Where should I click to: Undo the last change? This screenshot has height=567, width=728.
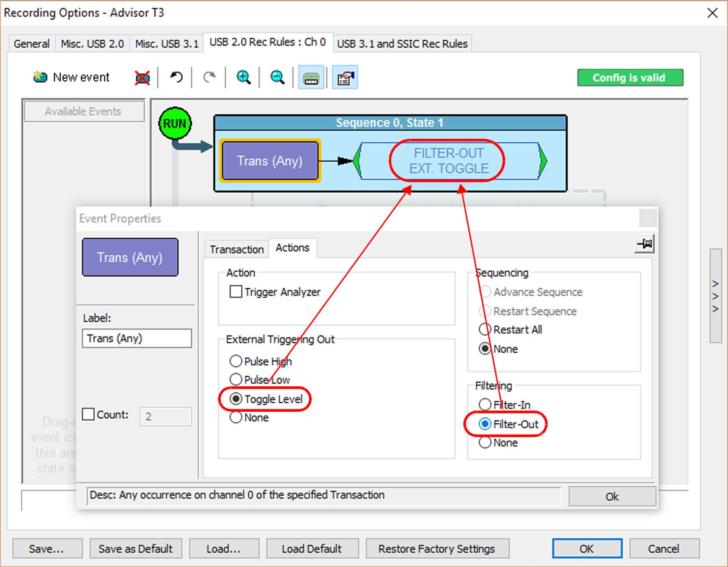click(x=176, y=77)
